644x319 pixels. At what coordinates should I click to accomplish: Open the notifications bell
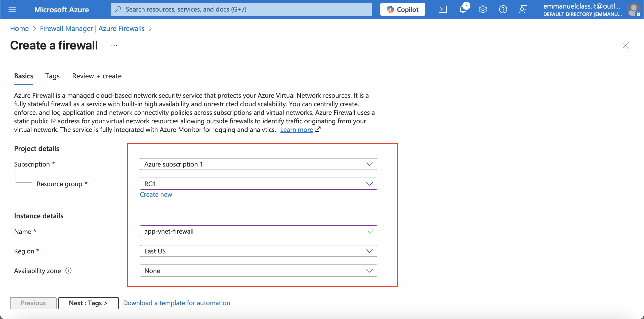pyautogui.click(x=463, y=10)
